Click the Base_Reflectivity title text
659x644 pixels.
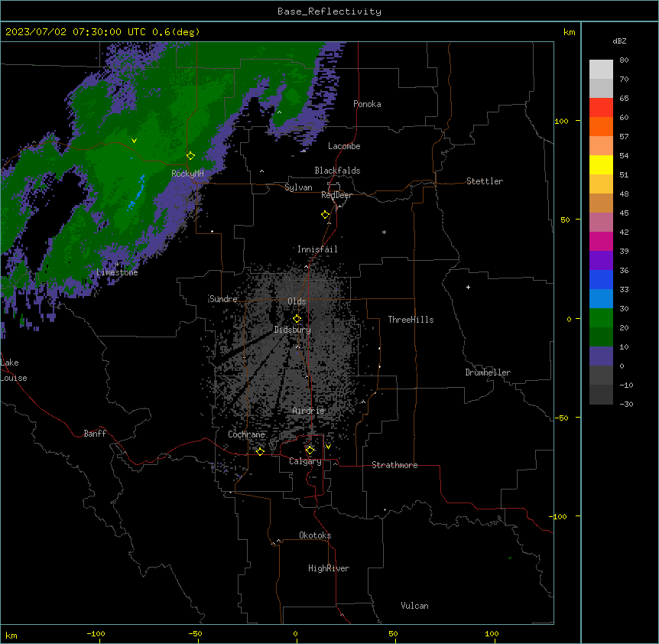click(329, 11)
